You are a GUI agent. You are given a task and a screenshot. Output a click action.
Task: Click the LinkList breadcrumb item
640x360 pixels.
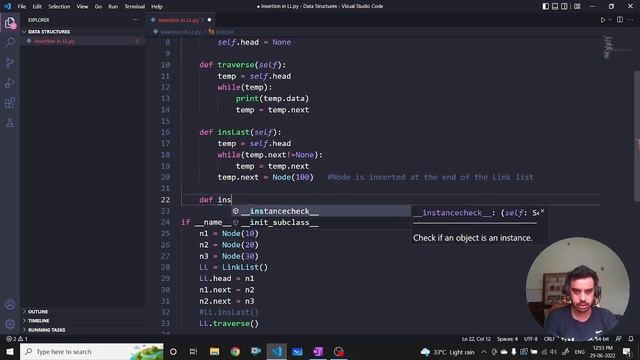point(221,31)
